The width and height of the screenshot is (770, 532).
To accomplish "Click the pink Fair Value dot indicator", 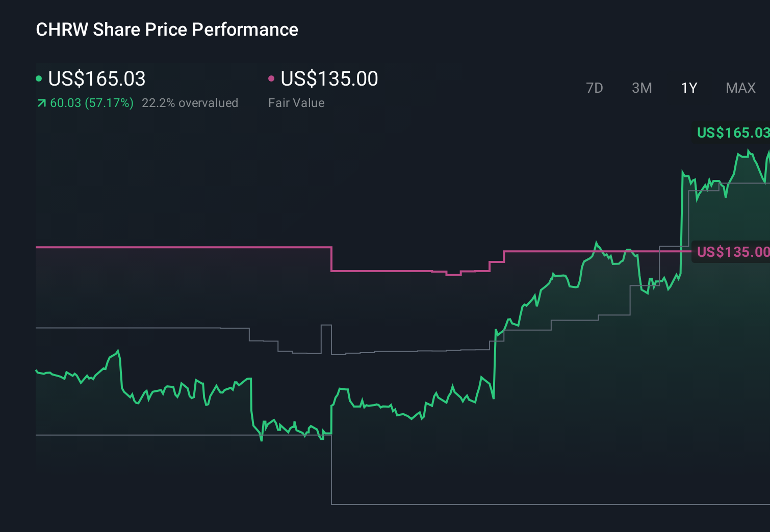I will tap(272, 78).
